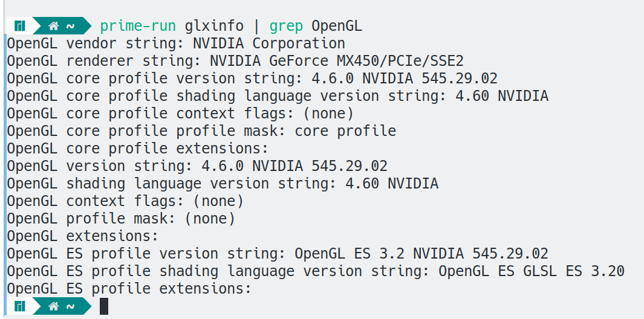Image resolution: width=644 pixels, height=319 pixels.
Task: Click the OpenGL vendor string line
Action: (x=176, y=43)
